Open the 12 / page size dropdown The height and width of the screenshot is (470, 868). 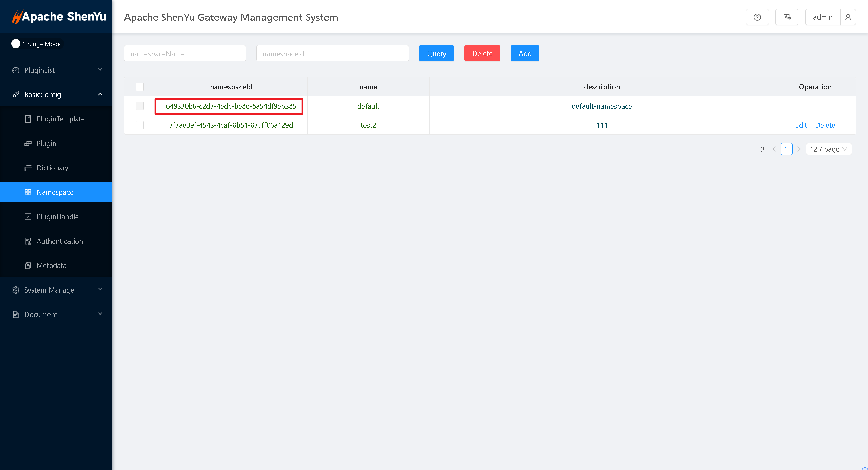click(x=828, y=149)
